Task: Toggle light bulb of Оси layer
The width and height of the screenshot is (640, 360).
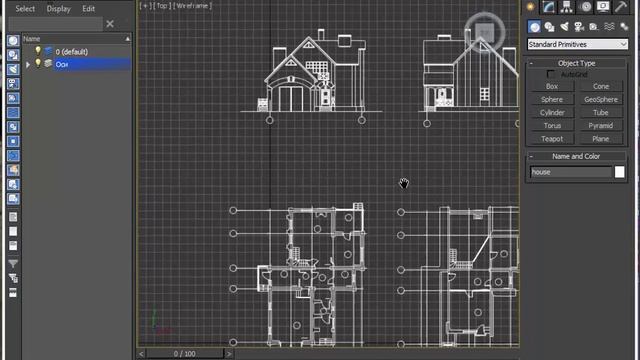Action: click(38, 63)
